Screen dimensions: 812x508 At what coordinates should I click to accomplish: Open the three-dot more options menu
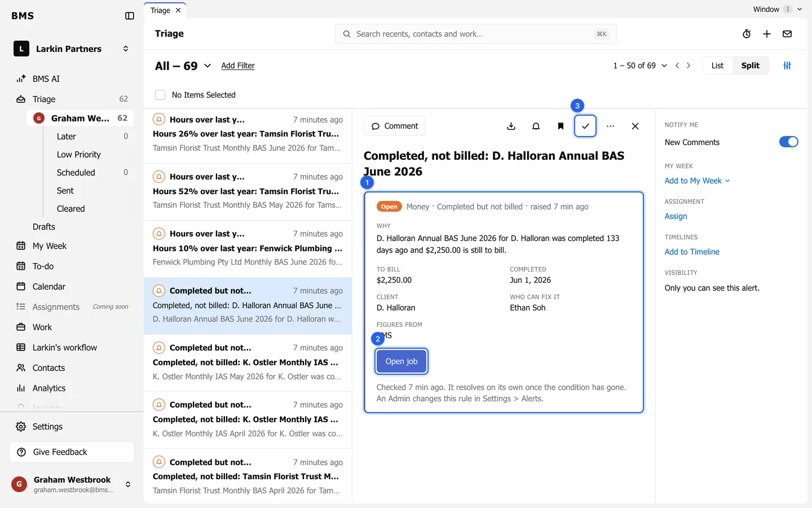[x=610, y=126]
